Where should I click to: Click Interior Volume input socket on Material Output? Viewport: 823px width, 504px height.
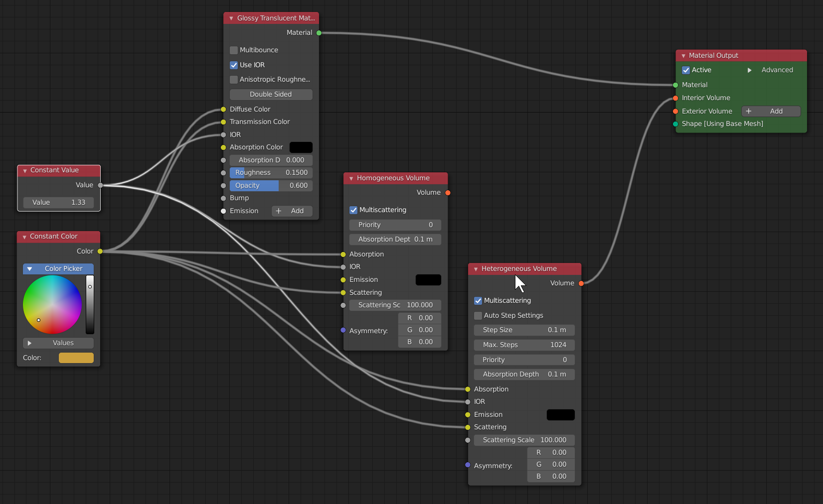point(675,98)
